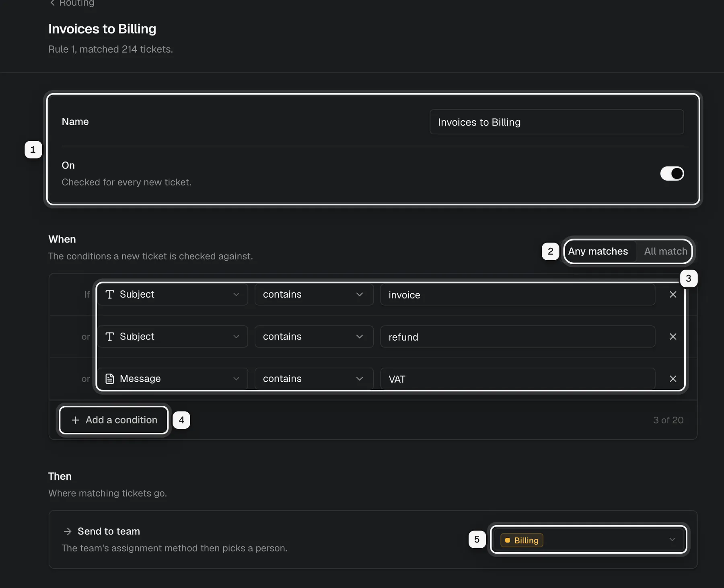This screenshot has height=588, width=724.
Task: Click the 'Invoices to Billing' page heading
Action: pyautogui.click(x=102, y=29)
